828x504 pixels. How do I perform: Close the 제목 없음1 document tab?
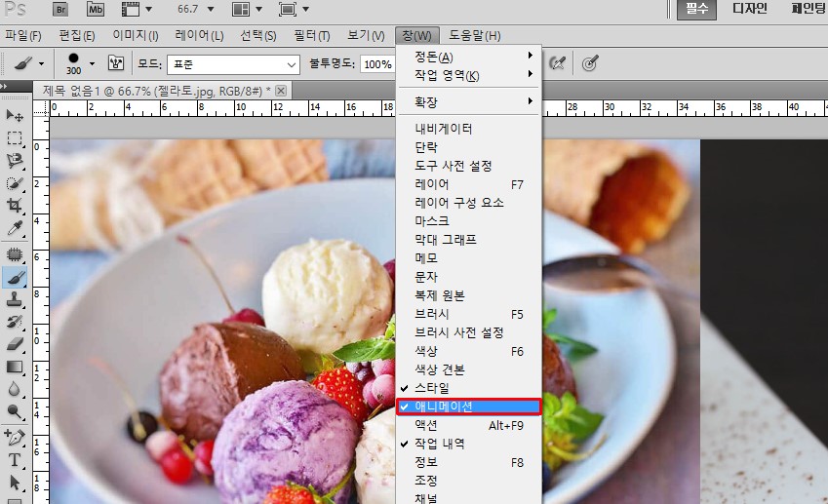[x=281, y=91]
